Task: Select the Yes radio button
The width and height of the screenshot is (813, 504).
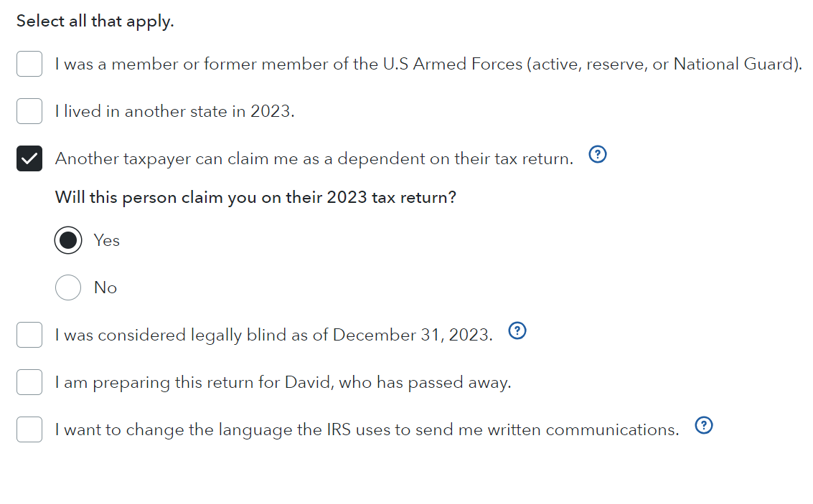Action: coord(68,240)
